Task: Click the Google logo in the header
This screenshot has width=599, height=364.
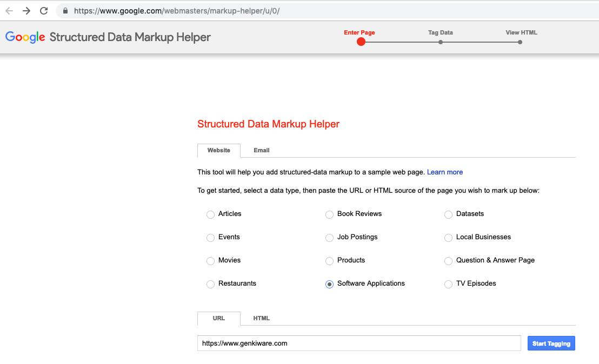Action: click(25, 37)
